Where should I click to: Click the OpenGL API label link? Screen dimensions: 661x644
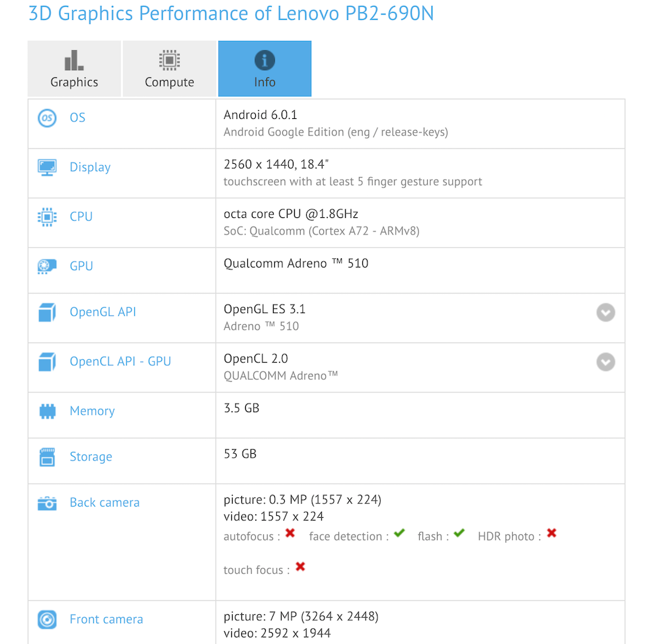pos(102,312)
